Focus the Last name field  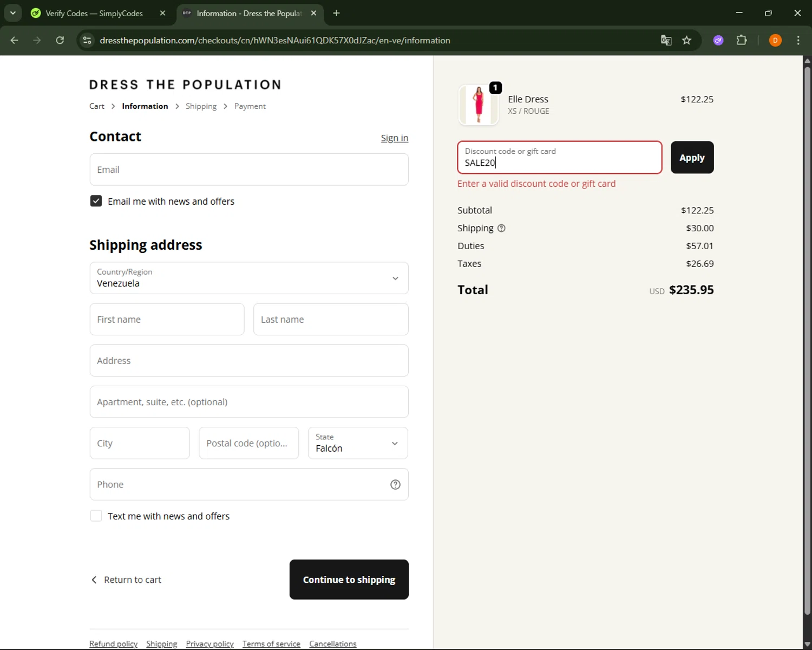331,319
